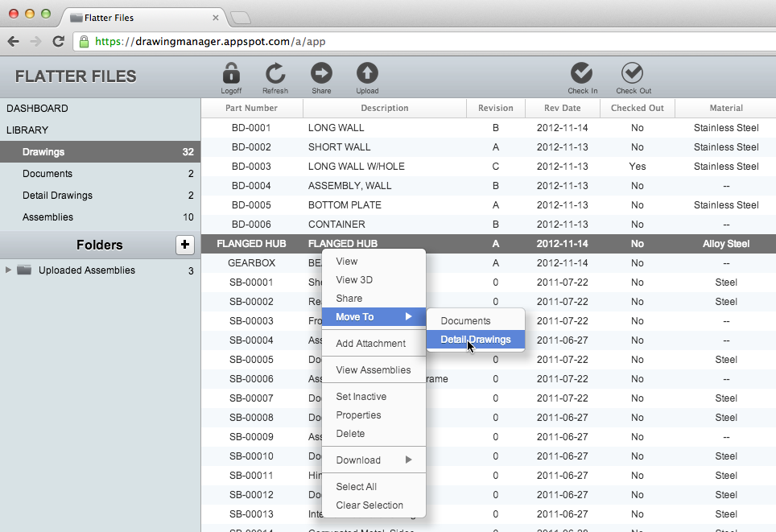Open the DASHBOARD section
The height and width of the screenshot is (532, 776).
(38, 109)
